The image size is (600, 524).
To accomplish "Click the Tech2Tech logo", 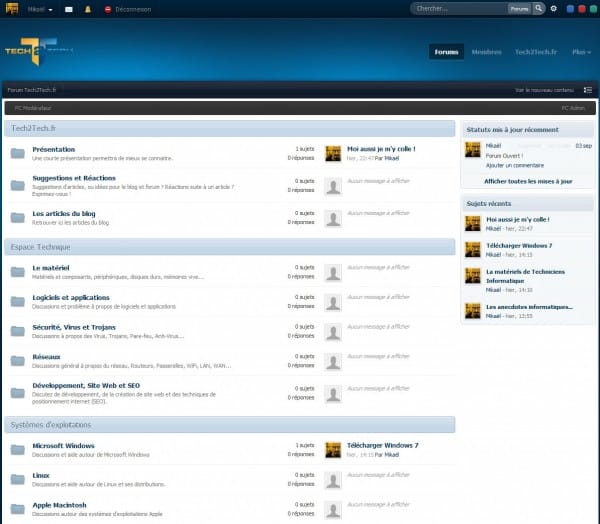I will pos(37,50).
